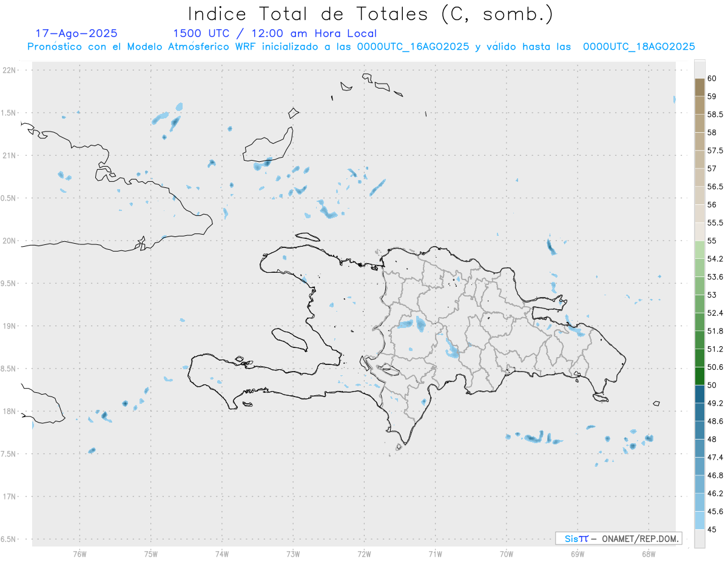Click the latitude label '18N'
This screenshot has height=562, width=728.
pyautogui.click(x=10, y=412)
